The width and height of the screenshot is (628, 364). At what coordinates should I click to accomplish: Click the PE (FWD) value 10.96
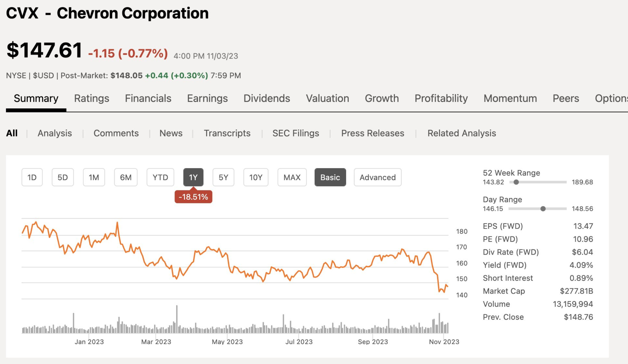point(583,239)
